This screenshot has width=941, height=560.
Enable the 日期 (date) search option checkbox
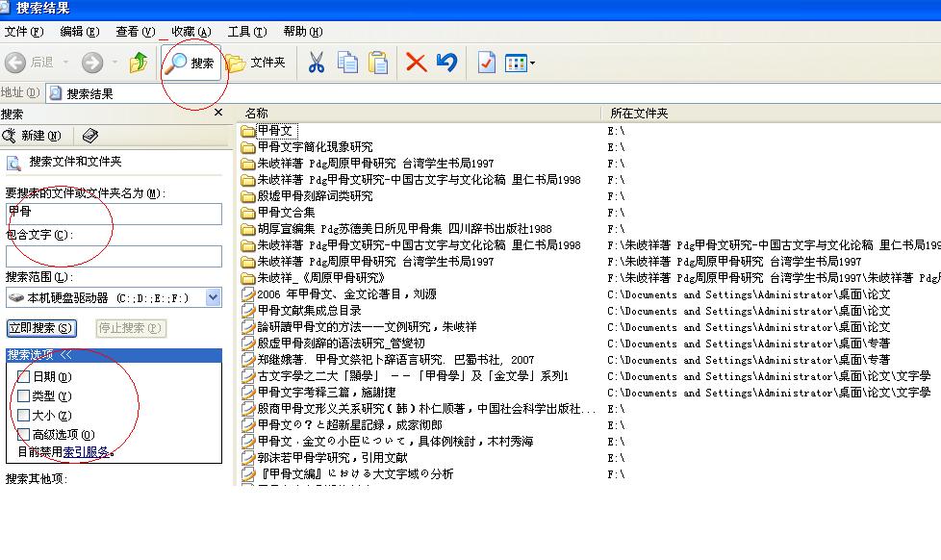(x=24, y=377)
